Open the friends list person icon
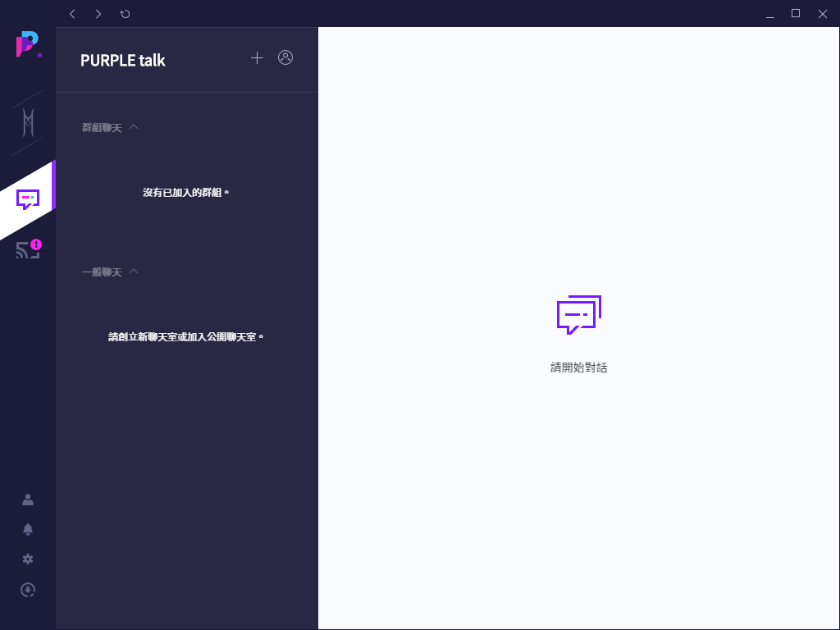Viewport: 840px width, 630px height. (27, 499)
